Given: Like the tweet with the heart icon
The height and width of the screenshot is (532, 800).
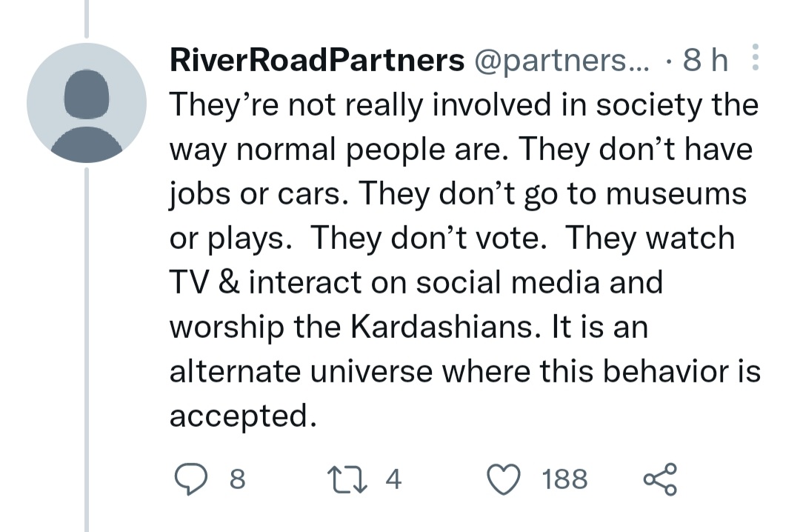Looking at the screenshot, I should [507, 479].
